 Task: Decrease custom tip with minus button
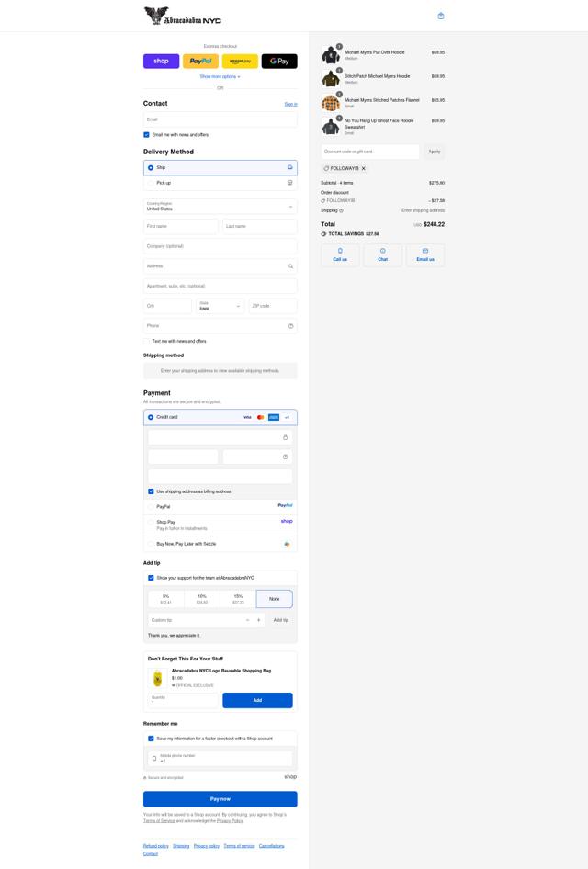248,620
